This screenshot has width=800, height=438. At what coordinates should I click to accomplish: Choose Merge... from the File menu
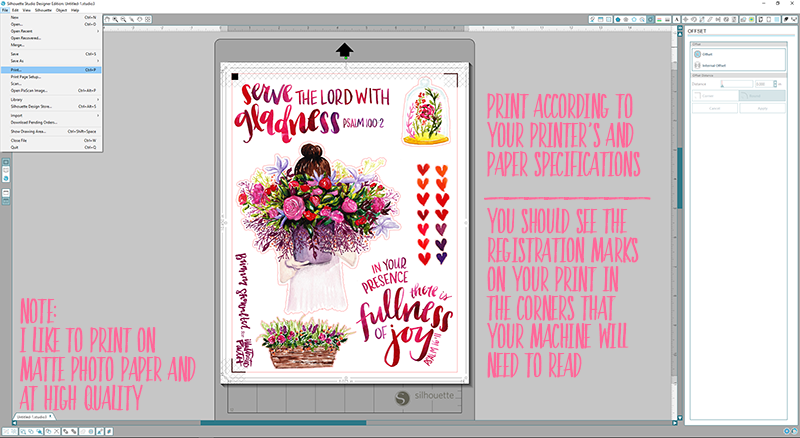(51, 45)
